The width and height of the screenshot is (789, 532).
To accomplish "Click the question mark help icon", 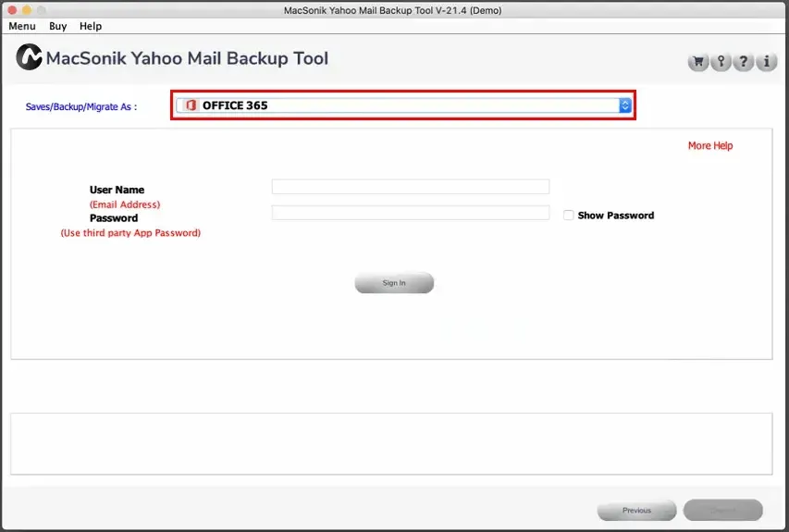I will [x=743, y=62].
